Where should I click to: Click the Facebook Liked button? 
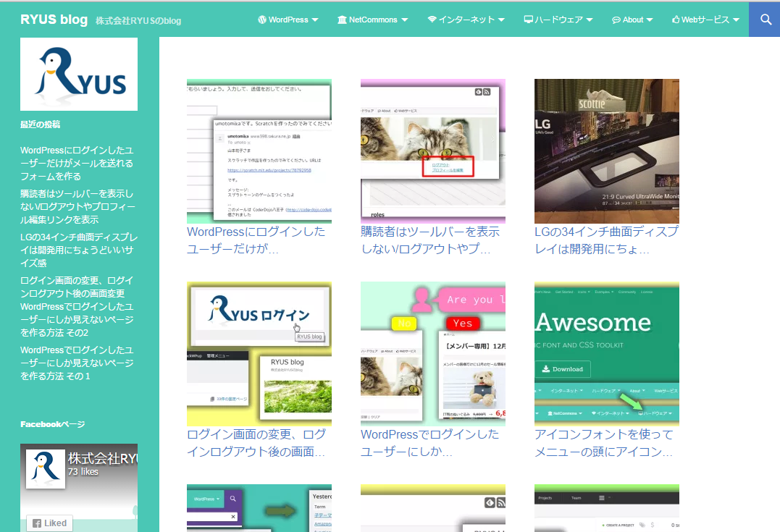(x=50, y=523)
